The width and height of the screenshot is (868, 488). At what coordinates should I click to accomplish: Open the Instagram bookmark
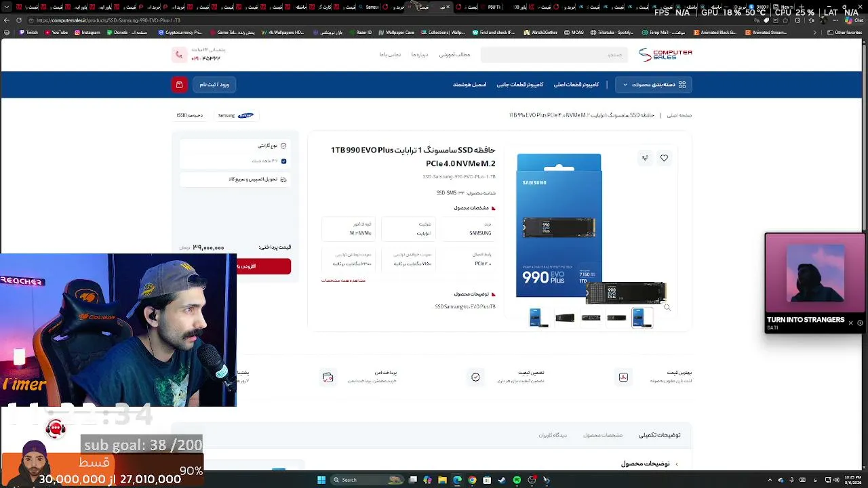[87, 32]
